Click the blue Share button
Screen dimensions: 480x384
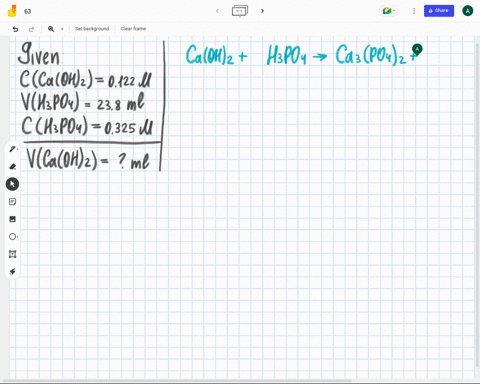click(439, 11)
